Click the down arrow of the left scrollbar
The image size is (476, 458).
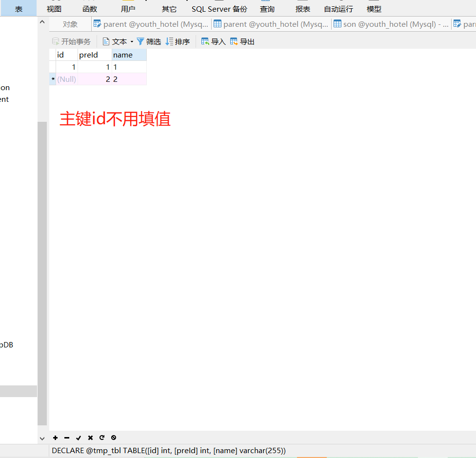point(42,438)
